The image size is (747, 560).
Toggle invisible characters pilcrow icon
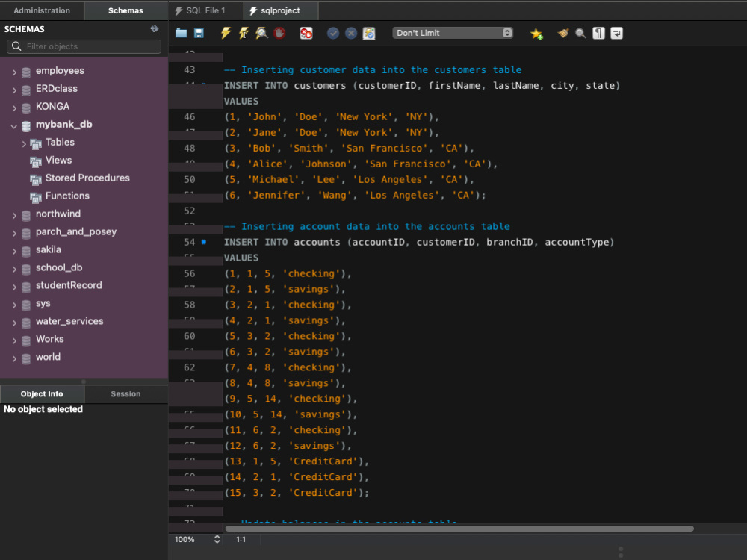tap(598, 33)
